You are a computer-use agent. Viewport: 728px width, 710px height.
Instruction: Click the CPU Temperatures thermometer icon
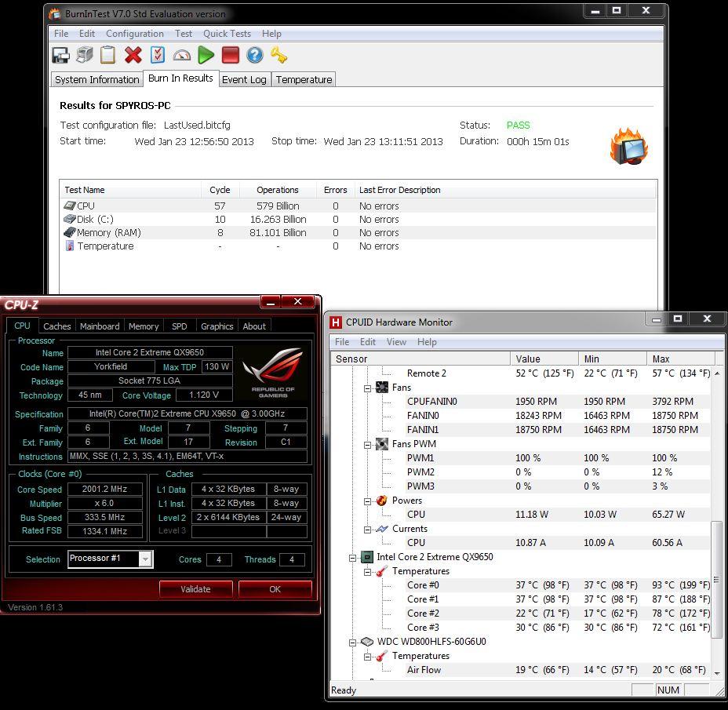click(x=381, y=571)
